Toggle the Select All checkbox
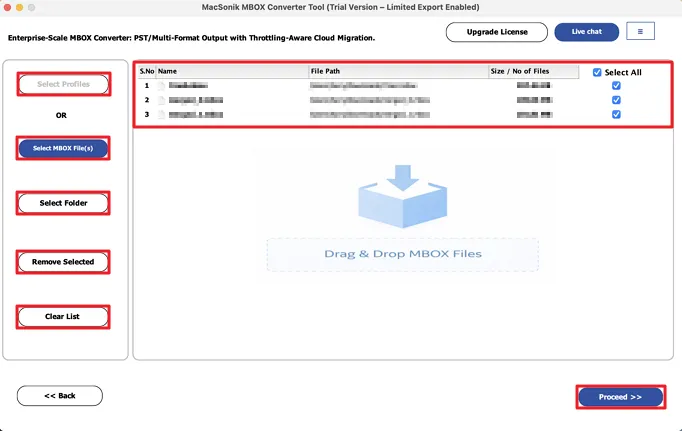682x431 pixels. tap(597, 72)
